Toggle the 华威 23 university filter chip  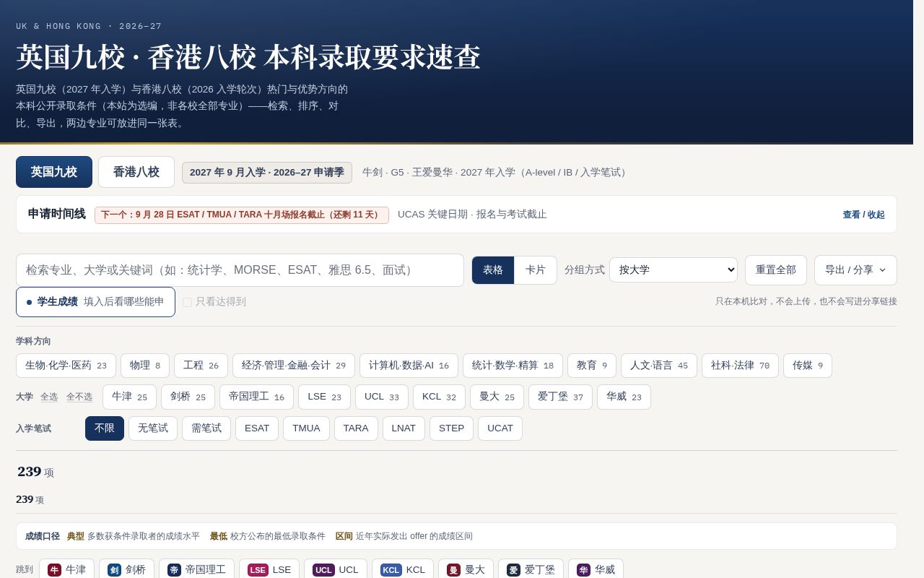[x=624, y=397]
